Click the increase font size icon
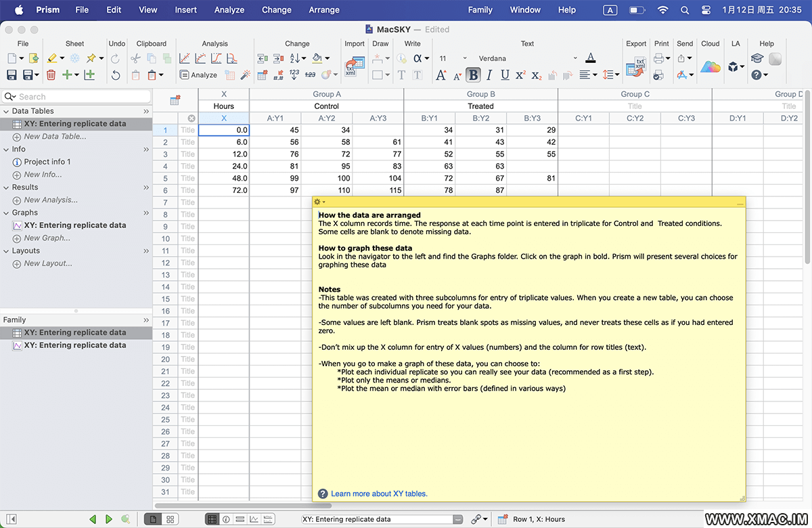This screenshot has width=812, height=528. [x=441, y=75]
